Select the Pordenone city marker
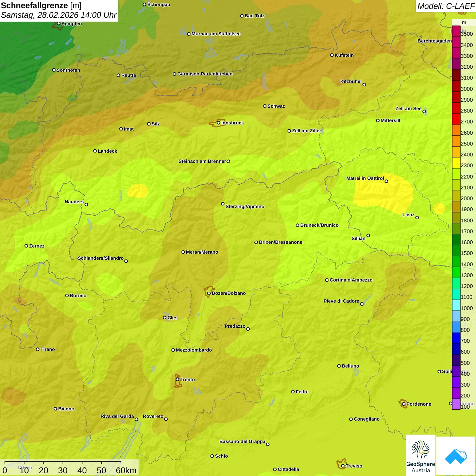 pyautogui.click(x=404, y=404)
